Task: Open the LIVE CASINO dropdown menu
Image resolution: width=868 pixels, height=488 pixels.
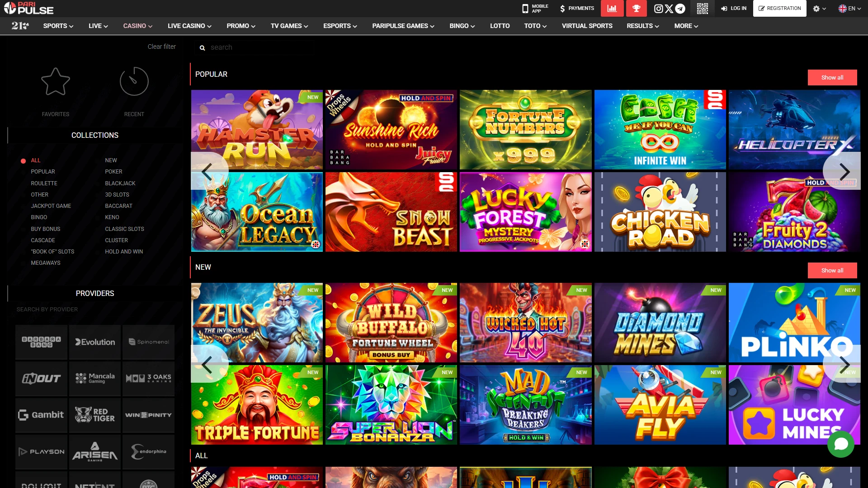Action: point(189,26)
